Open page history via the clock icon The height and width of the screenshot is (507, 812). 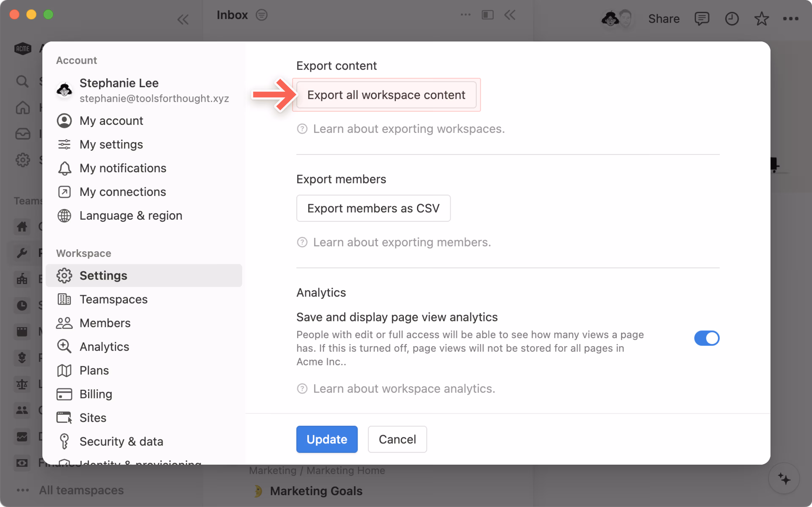tap(732, 19)
